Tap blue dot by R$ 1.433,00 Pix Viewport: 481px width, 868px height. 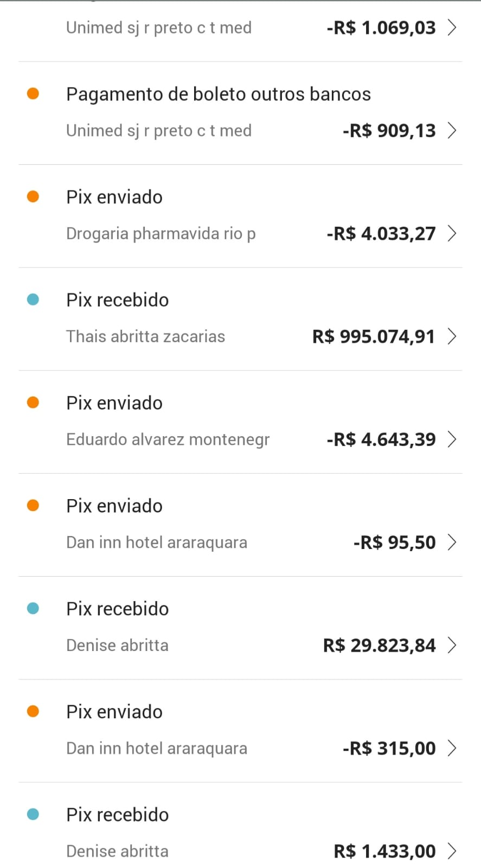33,814
